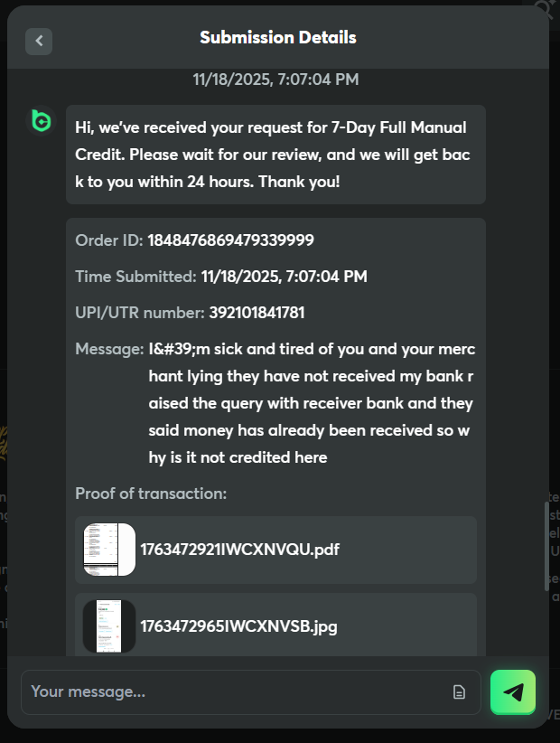Click the bot's 7-Day Full Manual Credit message
Viewport: 560px width, 743px height.
pos(275,155)
